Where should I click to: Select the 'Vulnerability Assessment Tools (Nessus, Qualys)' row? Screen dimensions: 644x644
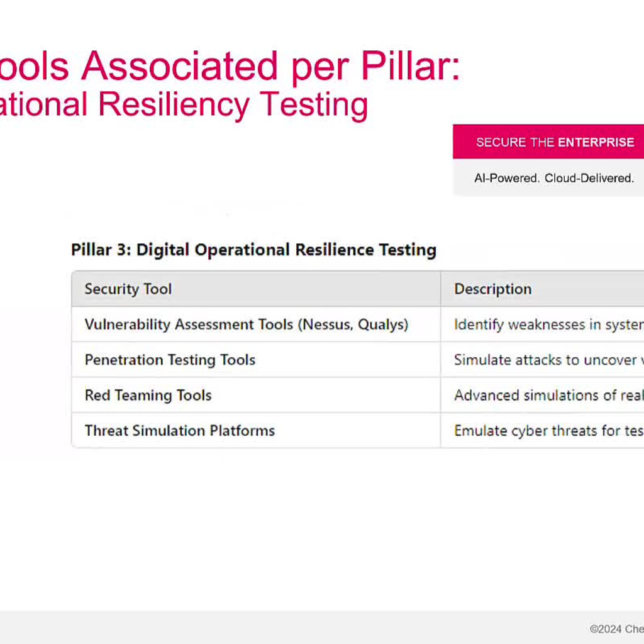point(247,325)
